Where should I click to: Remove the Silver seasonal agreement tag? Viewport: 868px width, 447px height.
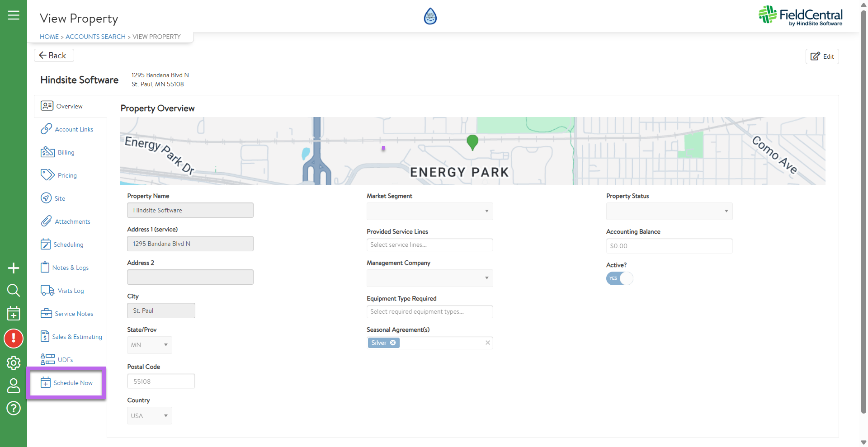tap(393, 343)
